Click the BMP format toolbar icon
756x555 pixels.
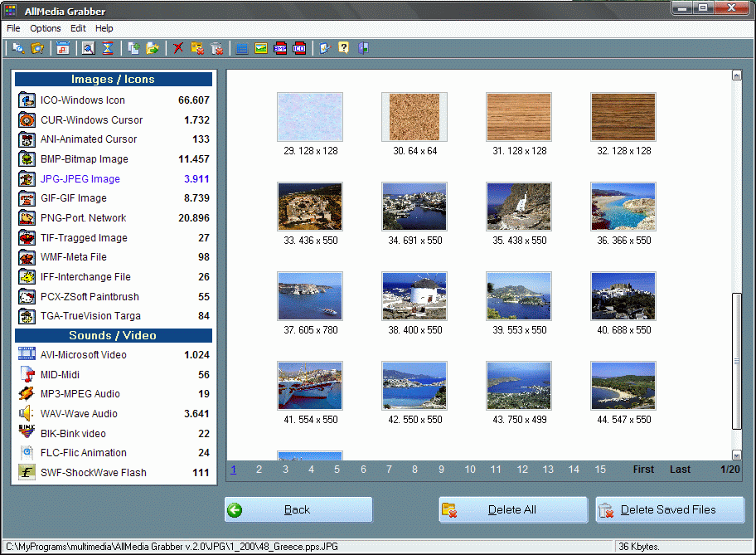pyautogui.click(x=280, y=49)
